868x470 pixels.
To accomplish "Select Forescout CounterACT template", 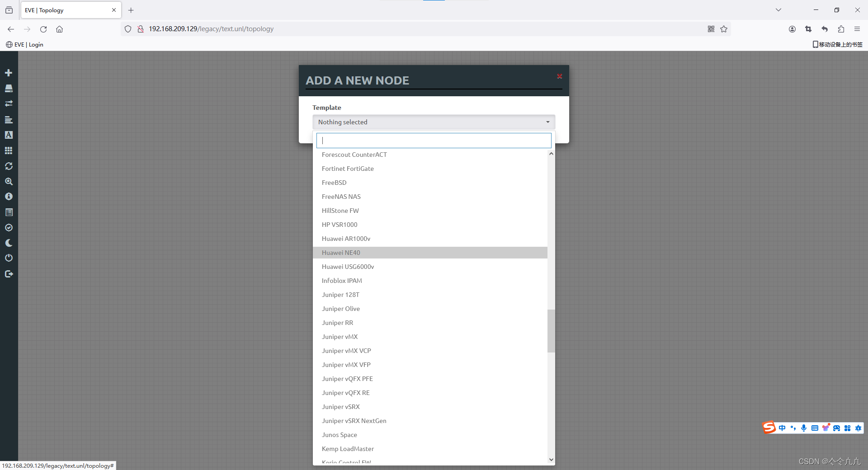I will [x=430, y=155].
